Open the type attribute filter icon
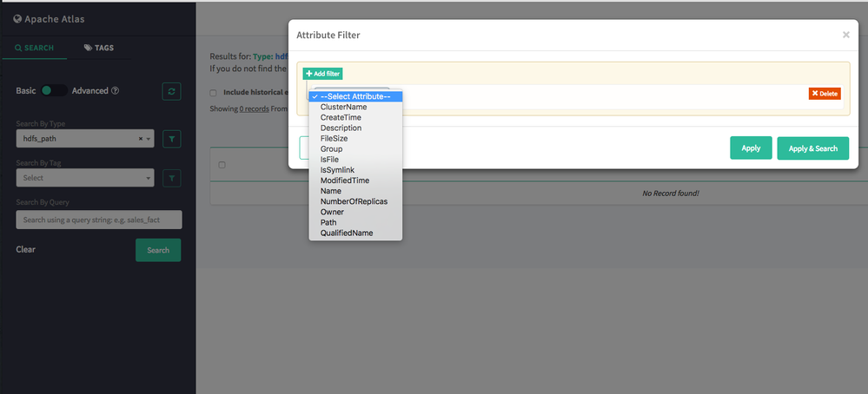Viewport: 868px width, 394px height. 172,139
